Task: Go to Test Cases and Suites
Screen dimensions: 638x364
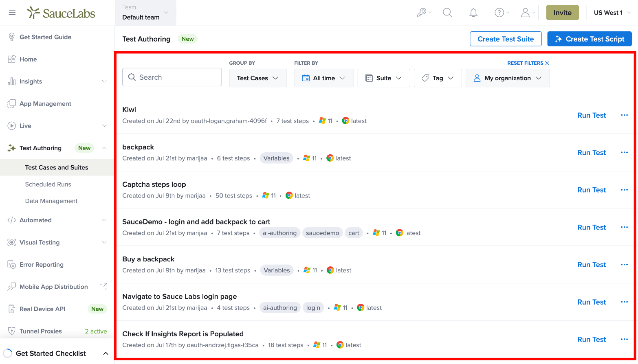Action: click(57, 167)
